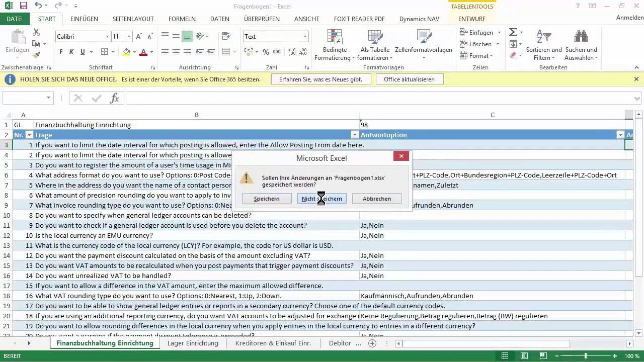
Task: Close the yellow Office notification bar
Action: pyautogui.click(x=636, y=79)
